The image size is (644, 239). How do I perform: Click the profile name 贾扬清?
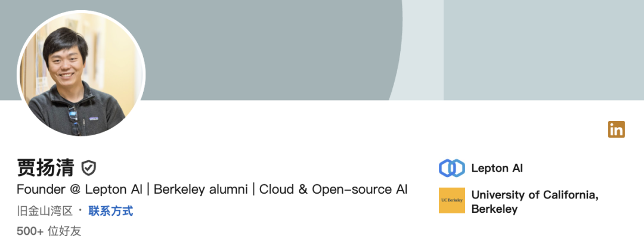click(45, 168)
